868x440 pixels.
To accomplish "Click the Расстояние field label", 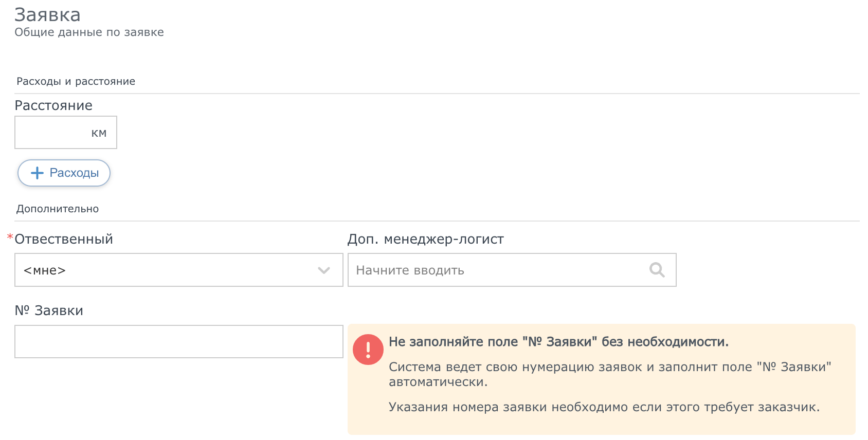I will 53,105.
